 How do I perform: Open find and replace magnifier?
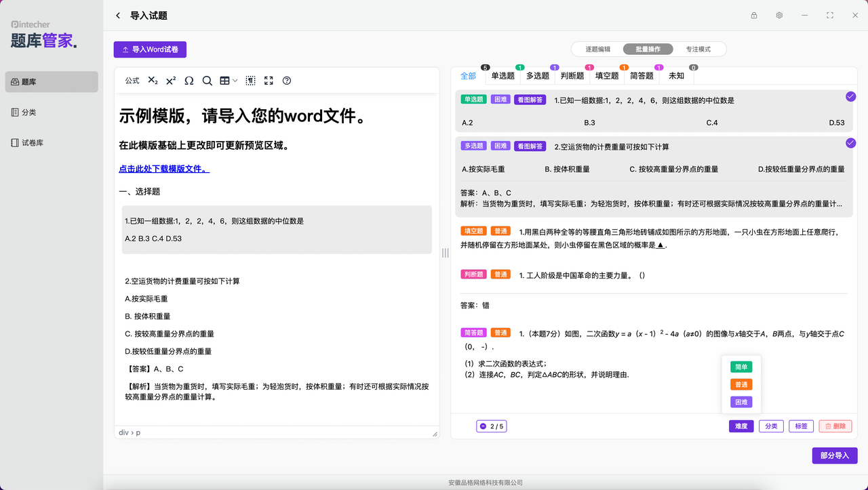(208, 81)
